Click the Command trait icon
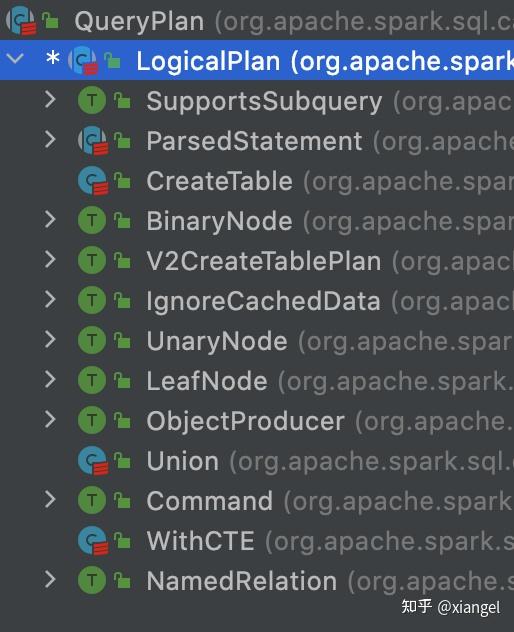This screenshot has width=514, height=632. pyautogui.click(x=92, y=500)
